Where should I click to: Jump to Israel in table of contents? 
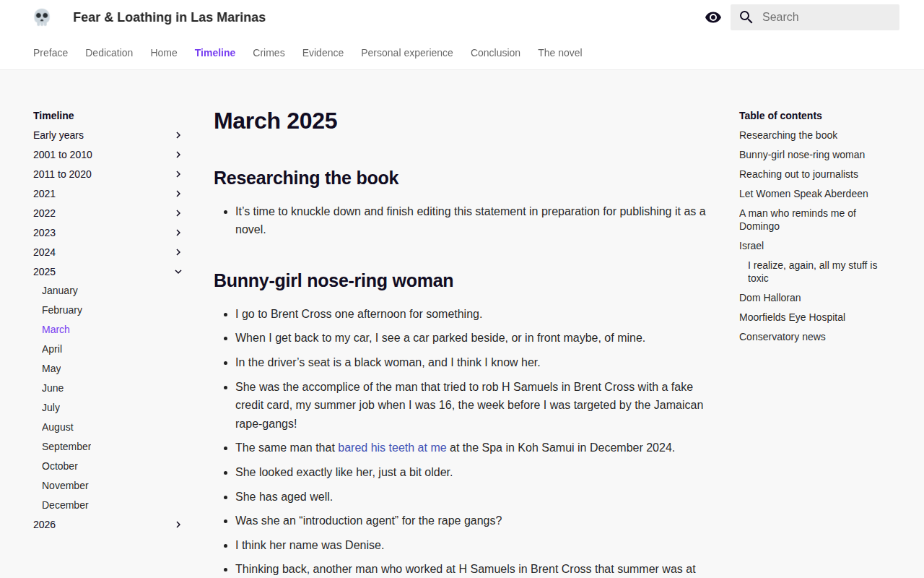(751, 246)
